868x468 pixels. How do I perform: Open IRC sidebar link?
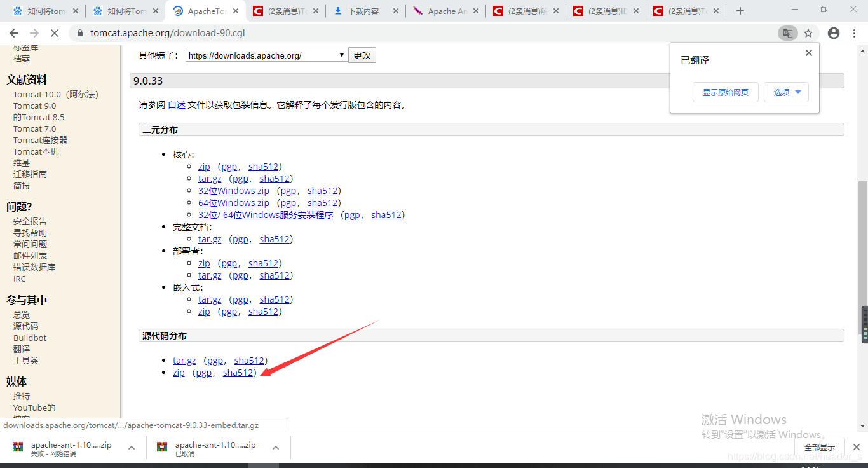[20, 279]
